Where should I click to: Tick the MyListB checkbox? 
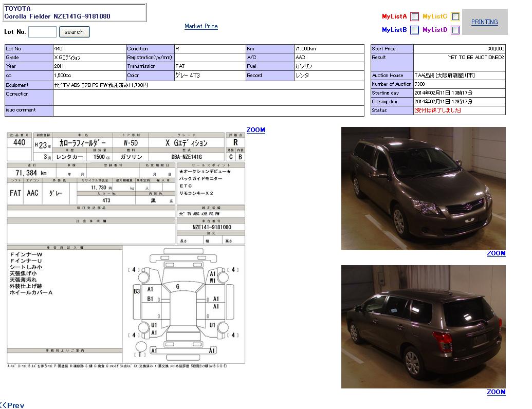pyautogui.click(x=415, y=30)
